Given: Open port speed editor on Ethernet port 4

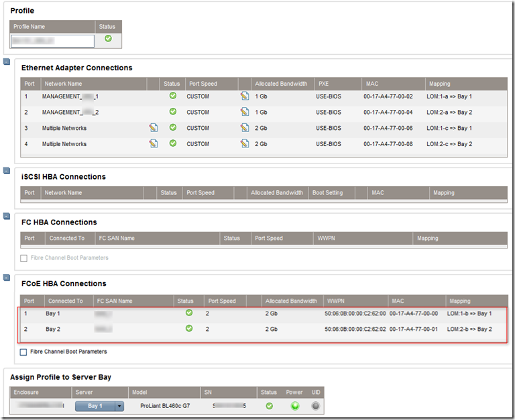Looking at the screenshot, I should [x=245, y=144].
